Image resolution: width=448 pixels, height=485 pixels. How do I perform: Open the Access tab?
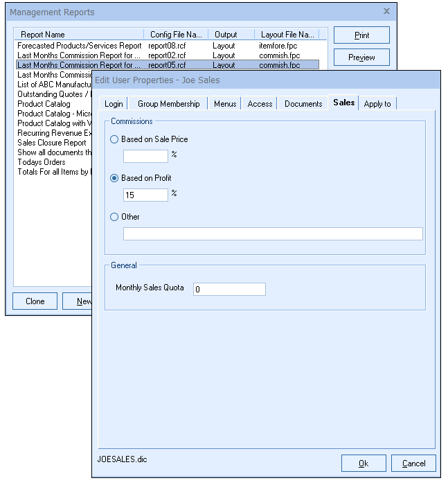point(260,104)
